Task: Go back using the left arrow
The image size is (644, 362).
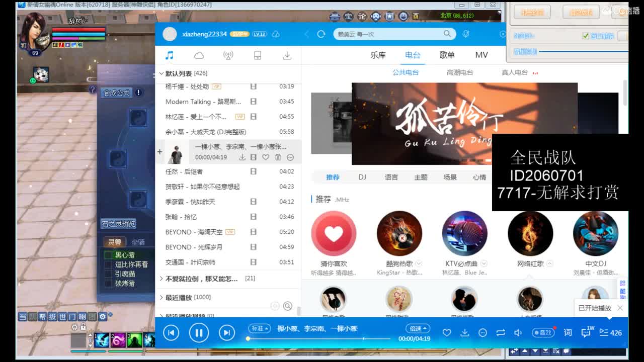Action: (306, 34)
